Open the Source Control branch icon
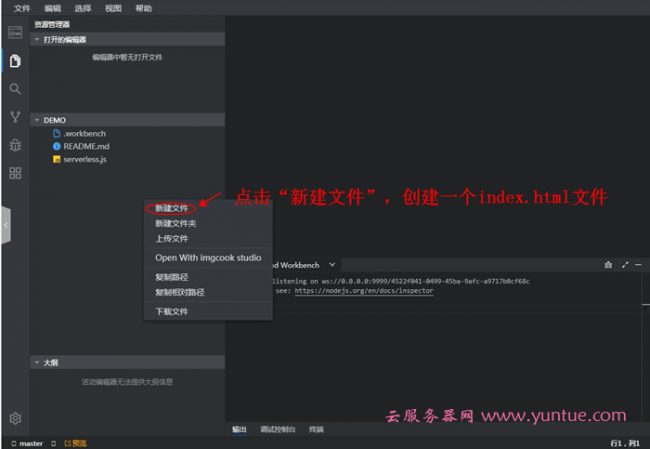The height and width of the screenshot is (449, 650). (x=15, y=117)
